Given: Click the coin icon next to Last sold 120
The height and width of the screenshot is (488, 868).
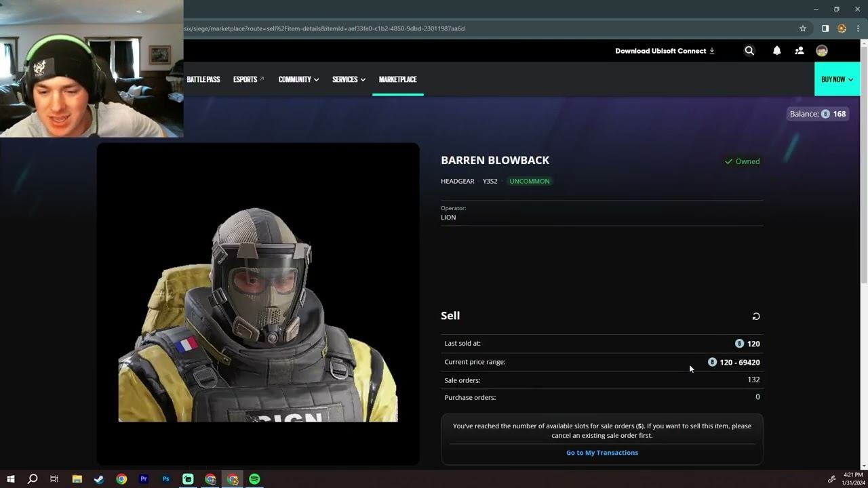Looking at the screenshot, I should click(739, 344).
